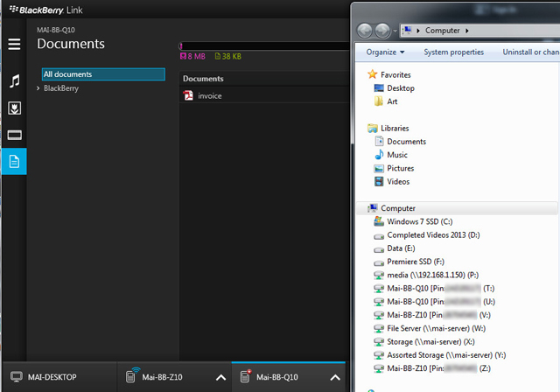Click the Documents library icon in Explorer
Viewport: 560px width, 392px height.
pyautogui.click(x=379, y=142)
